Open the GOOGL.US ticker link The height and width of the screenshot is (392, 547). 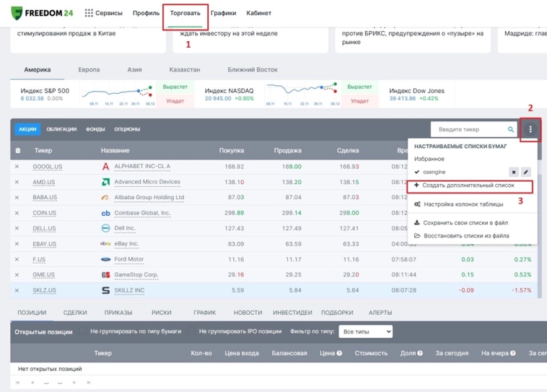pos(48,167)
